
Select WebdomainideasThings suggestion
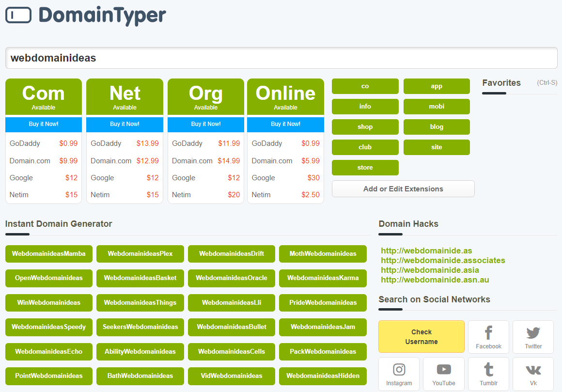click(140, 303)
